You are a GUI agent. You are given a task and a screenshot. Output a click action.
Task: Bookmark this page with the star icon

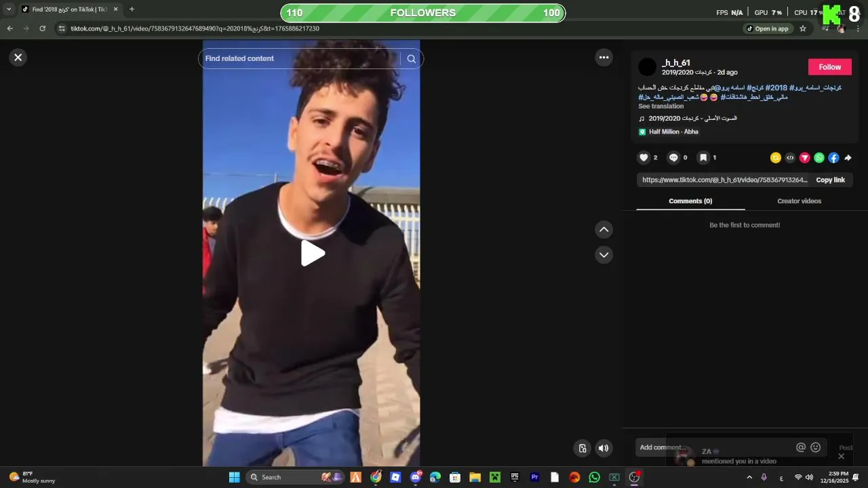[803, 28]
